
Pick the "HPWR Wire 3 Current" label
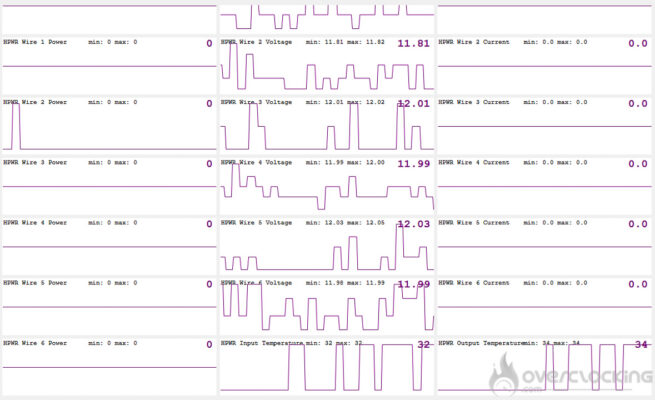coord(474,102)
